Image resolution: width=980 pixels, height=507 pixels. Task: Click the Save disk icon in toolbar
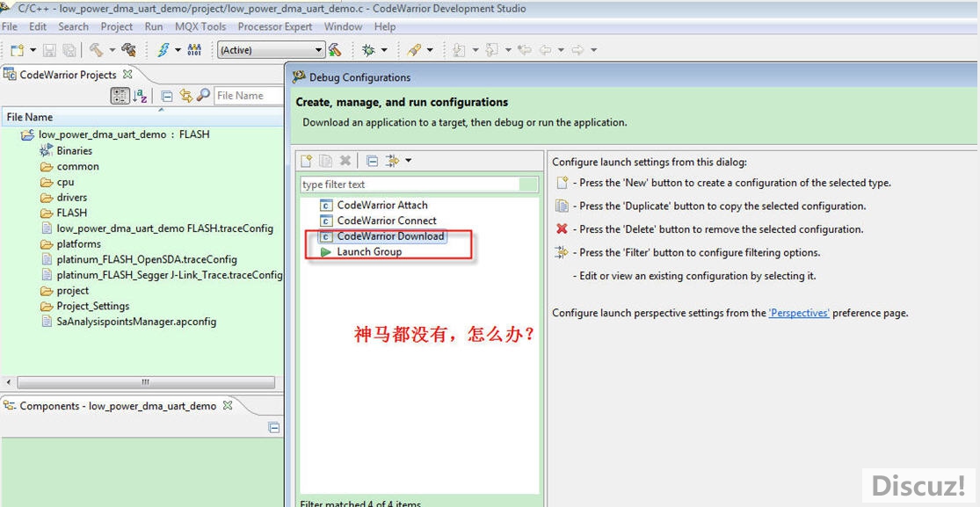click(49, 50)
